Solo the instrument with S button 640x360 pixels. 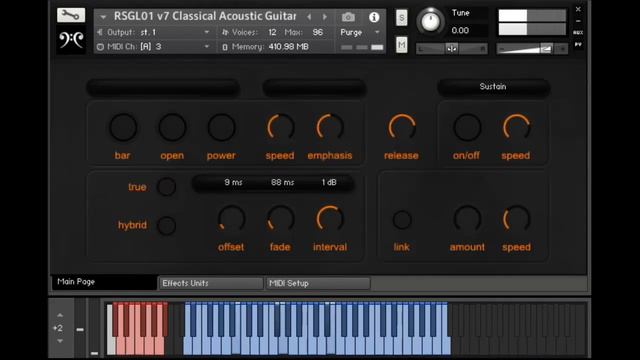pyautogui.click(x=402, y=18)
